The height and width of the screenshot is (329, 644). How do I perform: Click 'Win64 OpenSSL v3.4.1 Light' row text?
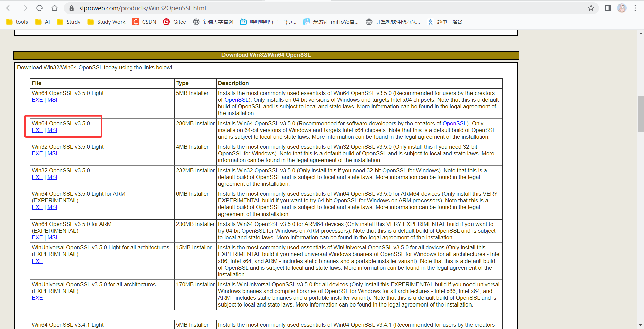point(68,325)
